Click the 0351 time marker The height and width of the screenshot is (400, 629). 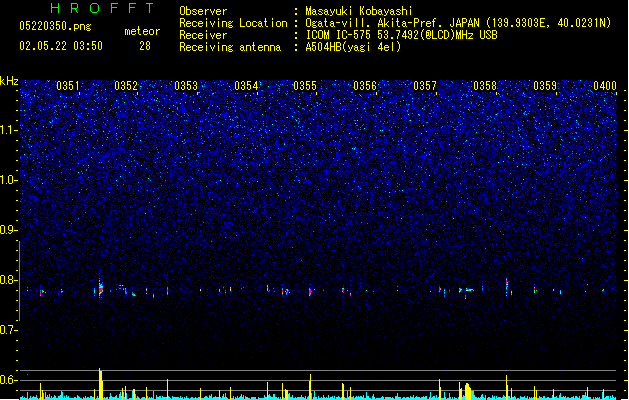point(67,86)
